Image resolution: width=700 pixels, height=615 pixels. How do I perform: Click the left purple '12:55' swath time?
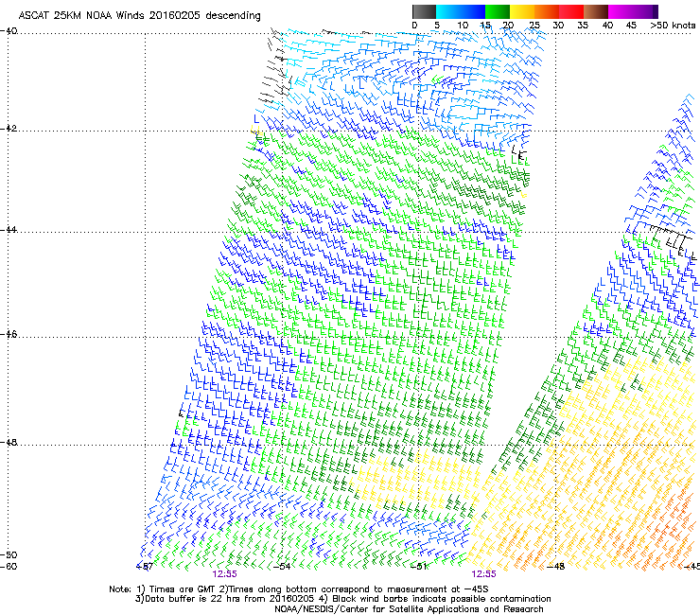click(x=224, y=574)
